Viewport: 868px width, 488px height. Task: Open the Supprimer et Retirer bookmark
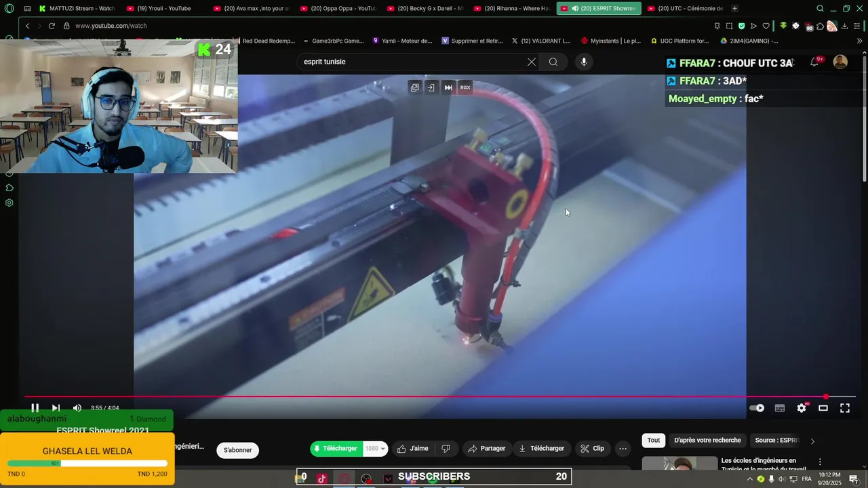click(472, 41)
